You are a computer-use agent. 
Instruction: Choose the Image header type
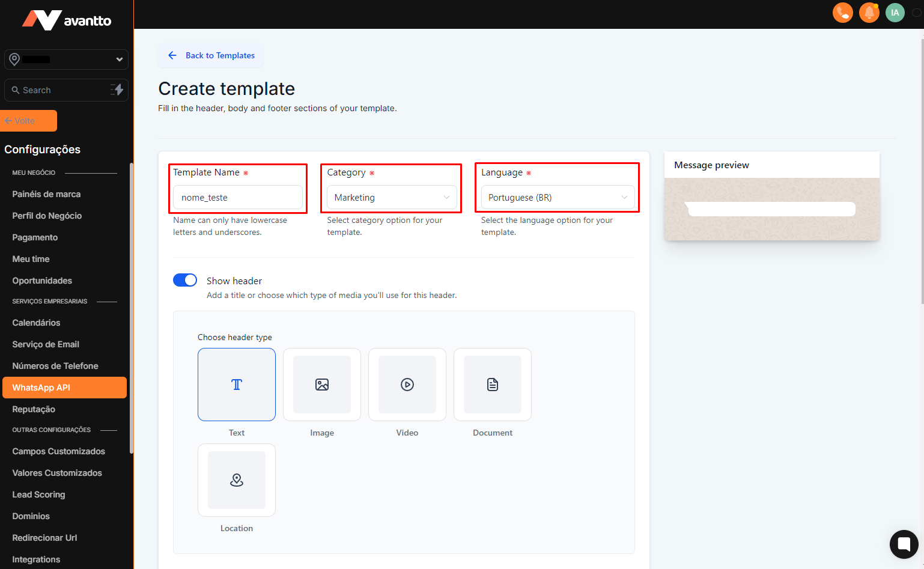pyautogui.click(x=322, y=385)
